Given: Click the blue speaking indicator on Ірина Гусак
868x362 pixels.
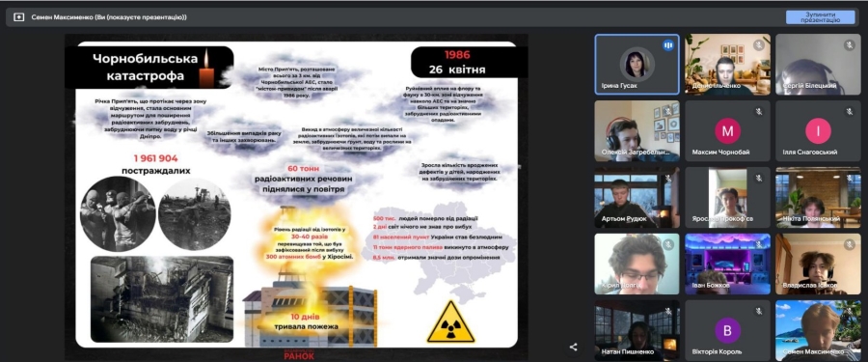Looking at the screenshot, I should [668, 45].
